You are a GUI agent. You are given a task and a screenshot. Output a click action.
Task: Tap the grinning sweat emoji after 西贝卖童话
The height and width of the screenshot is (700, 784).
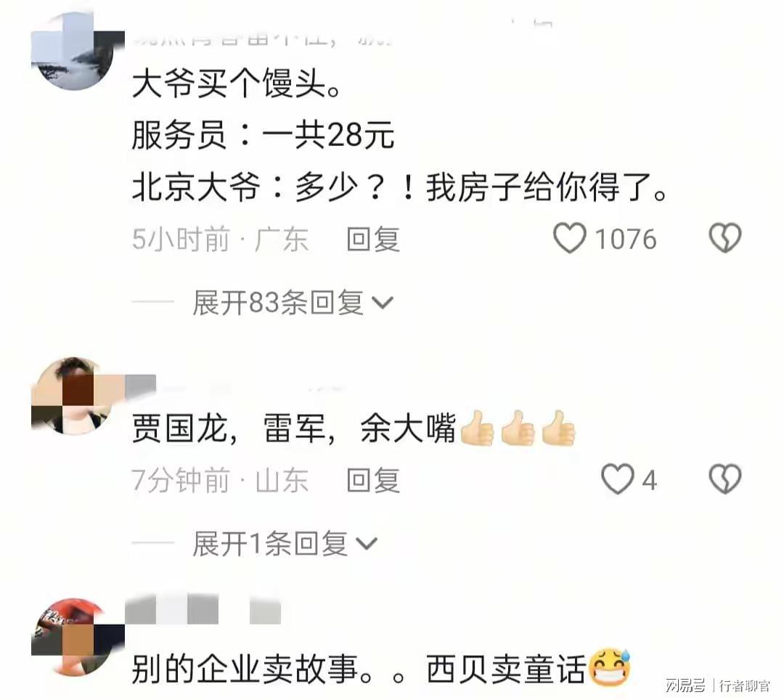point(611,668)
